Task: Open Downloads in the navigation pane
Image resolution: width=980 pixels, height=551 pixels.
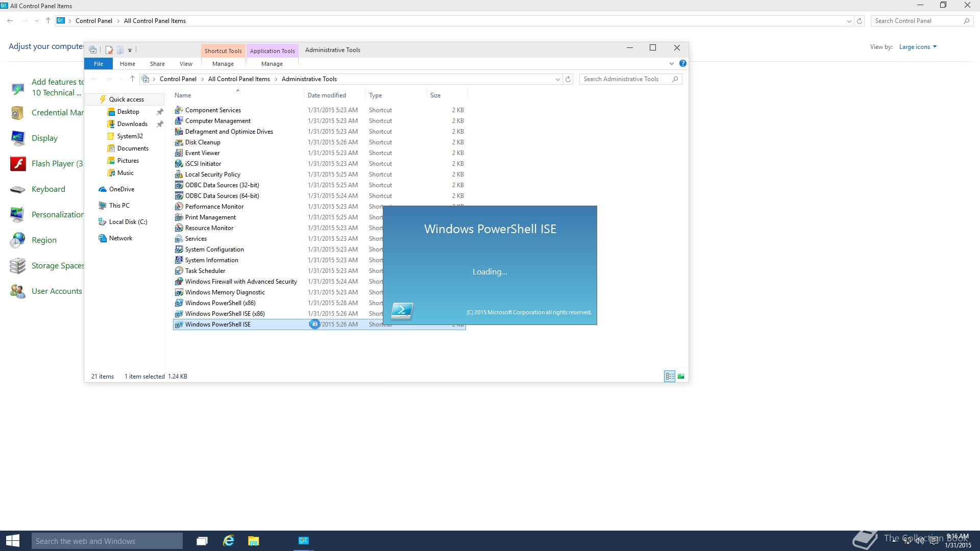Action: click(132, 124)
